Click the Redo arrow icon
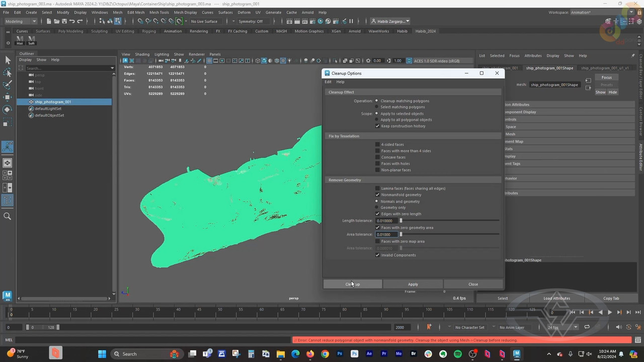 point(79,21)
